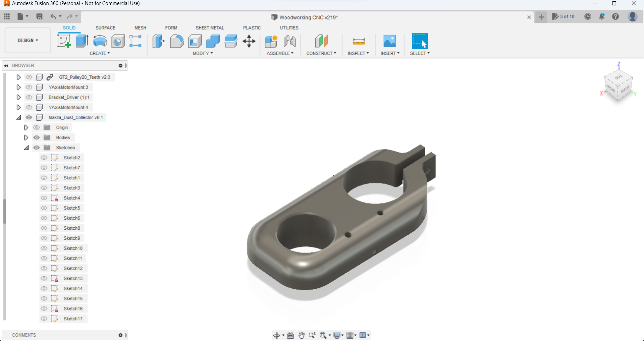Select the Offset Face tool
The width and height of the screenshot is (644, 341).
tap(231, 41)
